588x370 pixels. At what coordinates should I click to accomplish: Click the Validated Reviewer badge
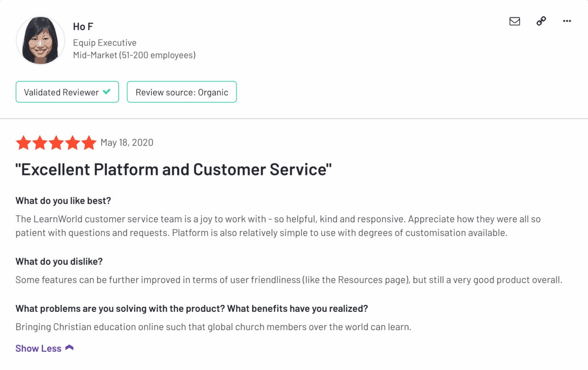tap(67, 92)
